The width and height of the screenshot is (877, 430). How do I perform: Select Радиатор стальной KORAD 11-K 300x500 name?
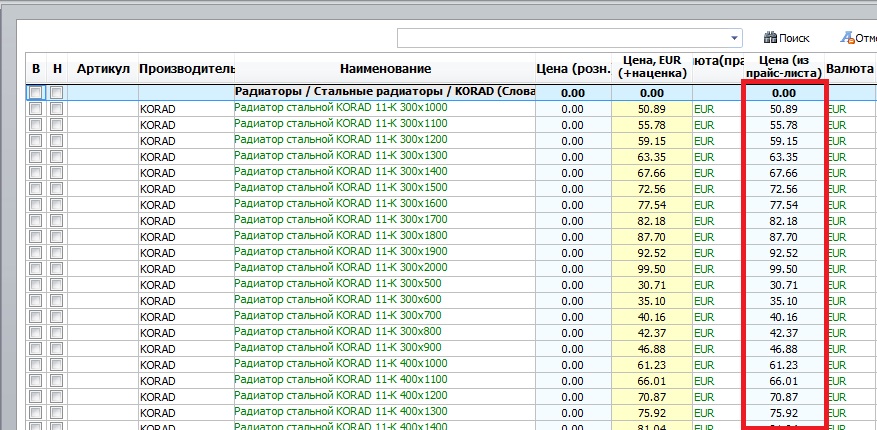[x=338, y=283]
